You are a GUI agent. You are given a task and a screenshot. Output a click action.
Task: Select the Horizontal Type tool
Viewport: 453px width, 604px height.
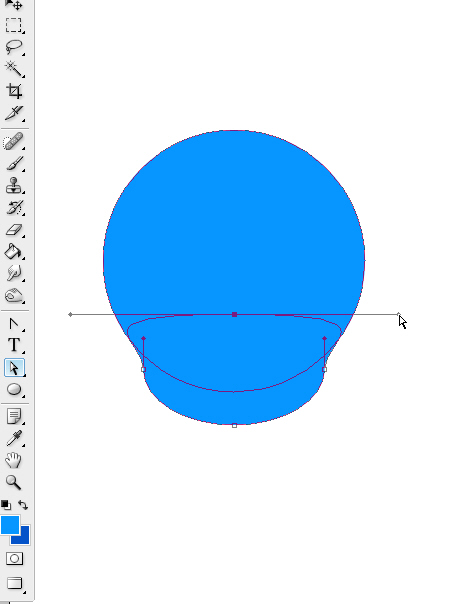coord(14,345)
